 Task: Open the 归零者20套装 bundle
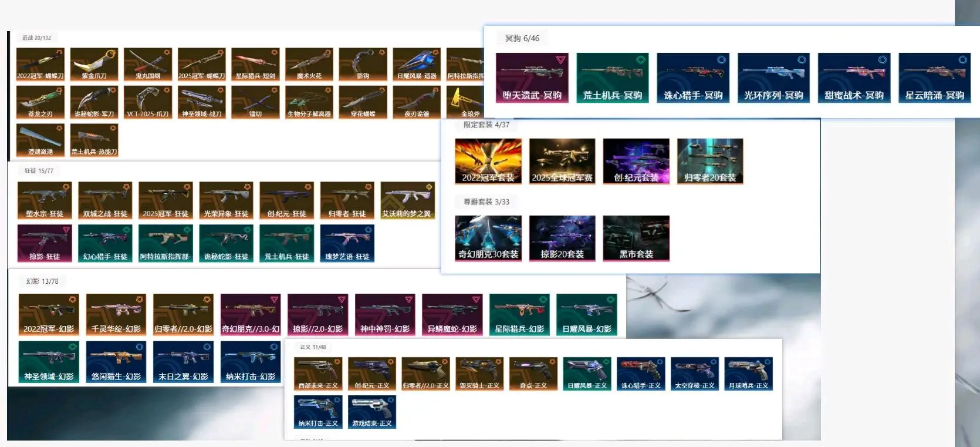pos(710,161)
